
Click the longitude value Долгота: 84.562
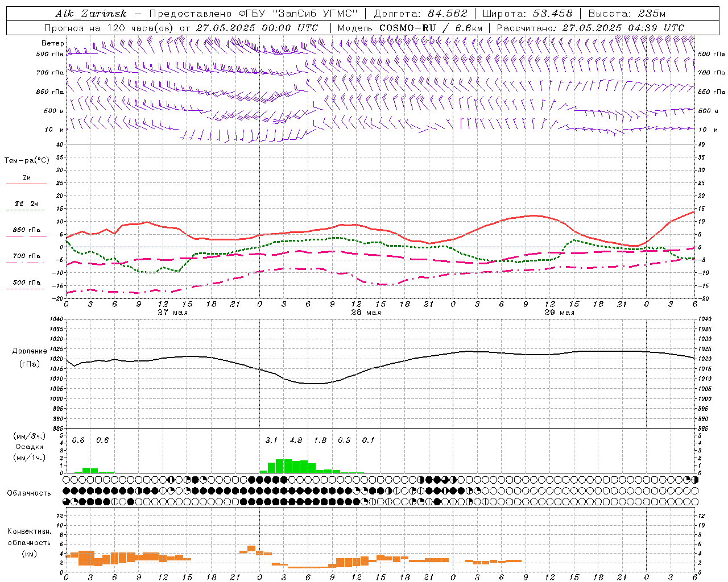[x=421, y=14]
